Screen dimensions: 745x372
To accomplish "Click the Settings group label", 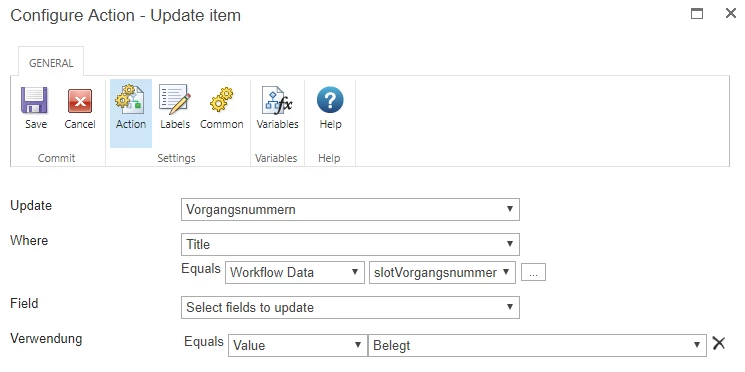I will pyautogui.click(x=176, y=158).
